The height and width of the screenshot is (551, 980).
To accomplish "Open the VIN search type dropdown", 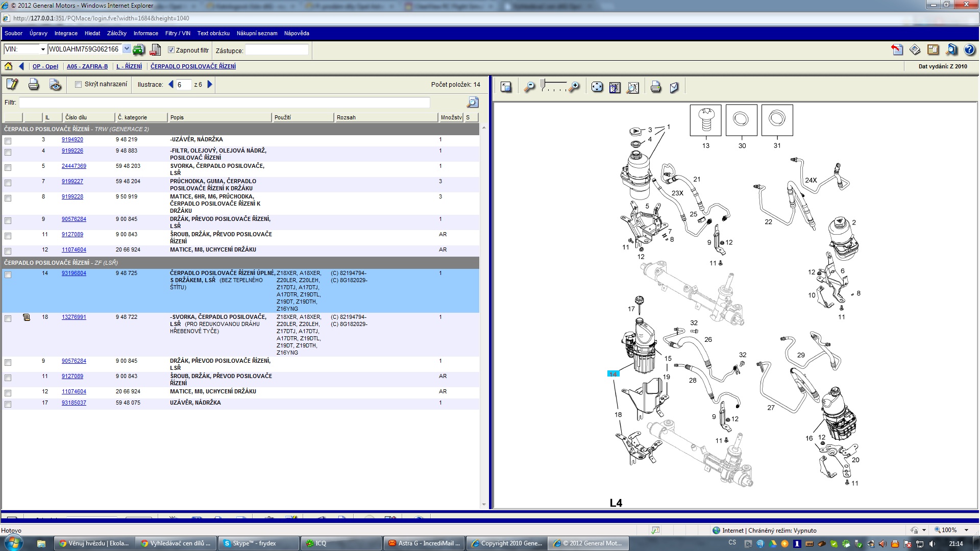I will pyautogui.click(x=43, y=49).
